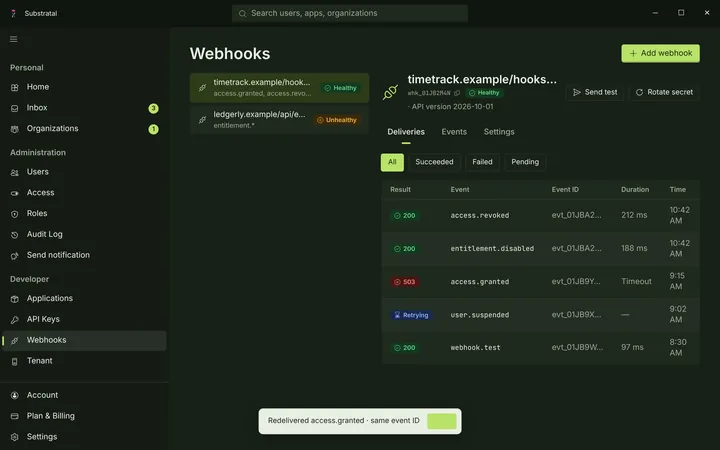
Task: Go to API Keys
Action: click(84, 319)
